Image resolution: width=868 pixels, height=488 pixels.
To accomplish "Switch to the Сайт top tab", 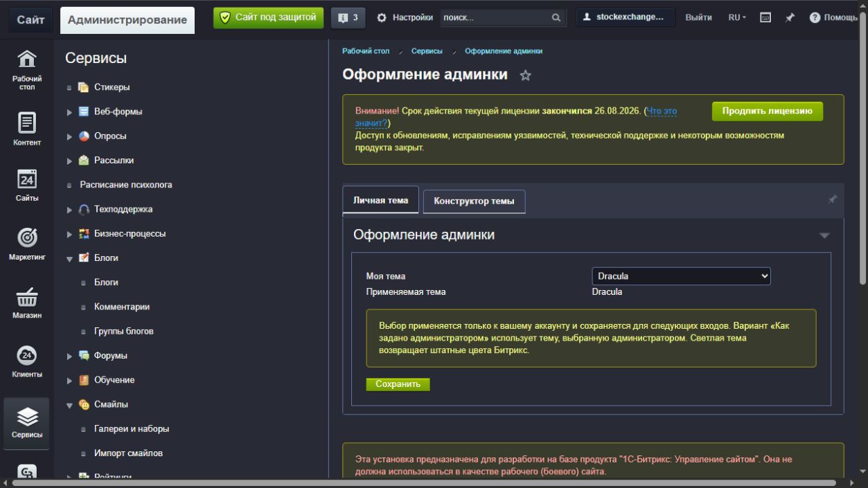I will tap(30, 20).
